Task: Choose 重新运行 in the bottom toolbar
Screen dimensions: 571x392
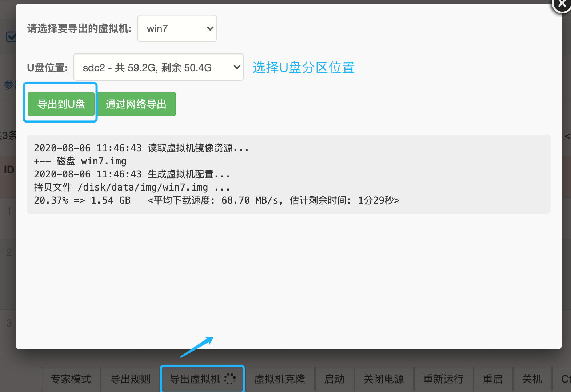Action: tap(443, 379)
